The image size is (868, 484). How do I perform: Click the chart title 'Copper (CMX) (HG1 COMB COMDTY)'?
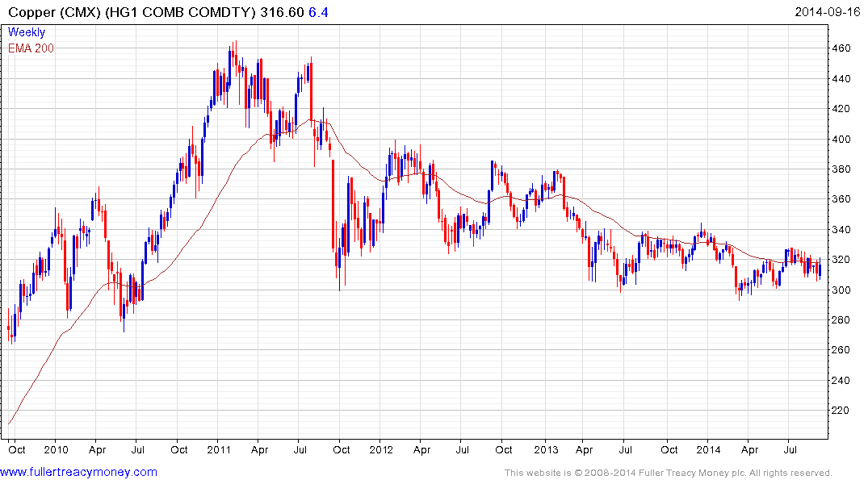pyautogui.click(x=132, y=12)
